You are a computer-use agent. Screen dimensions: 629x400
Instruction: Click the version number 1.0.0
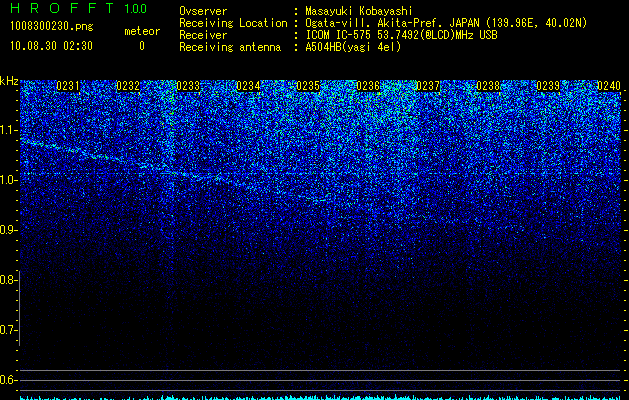point(136,9)
